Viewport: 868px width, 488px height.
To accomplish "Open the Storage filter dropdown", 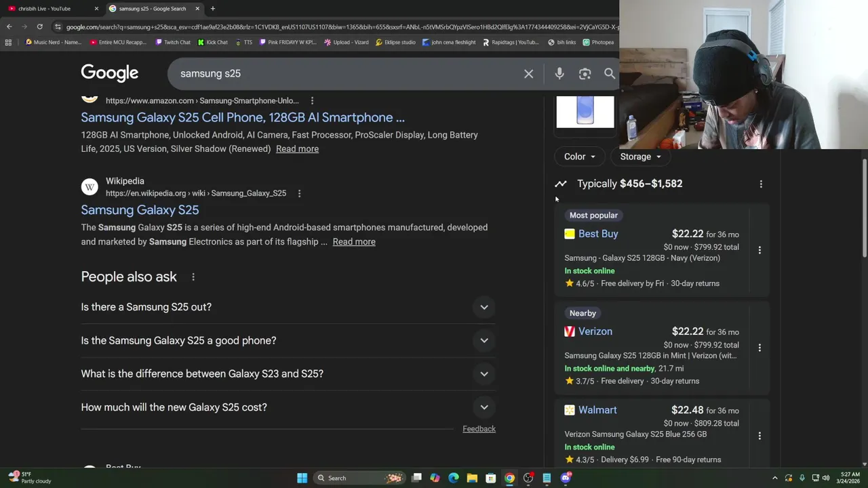I will click(640, 157).
